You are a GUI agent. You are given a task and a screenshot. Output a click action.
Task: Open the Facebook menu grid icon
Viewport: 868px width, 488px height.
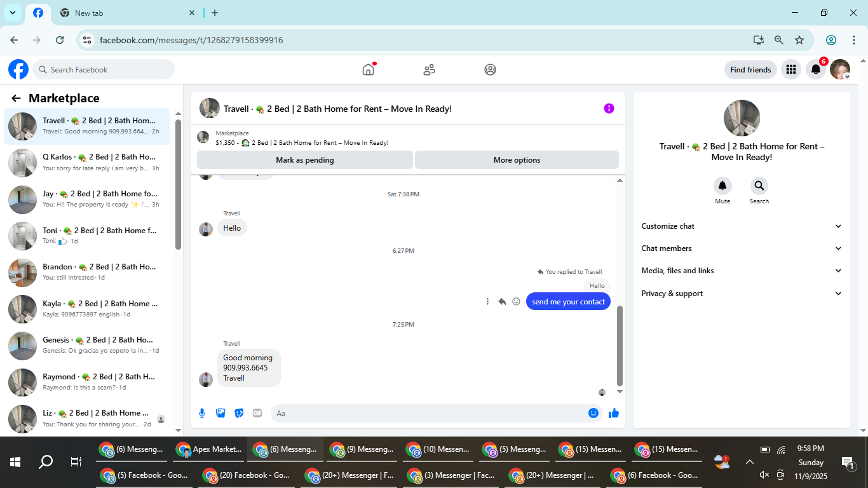tap(791, 69)
